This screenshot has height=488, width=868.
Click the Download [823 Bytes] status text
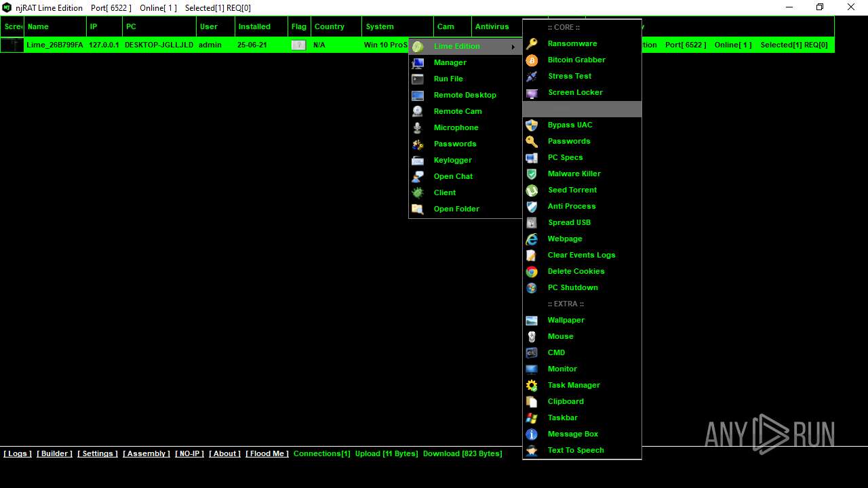[x=462, y=453]
